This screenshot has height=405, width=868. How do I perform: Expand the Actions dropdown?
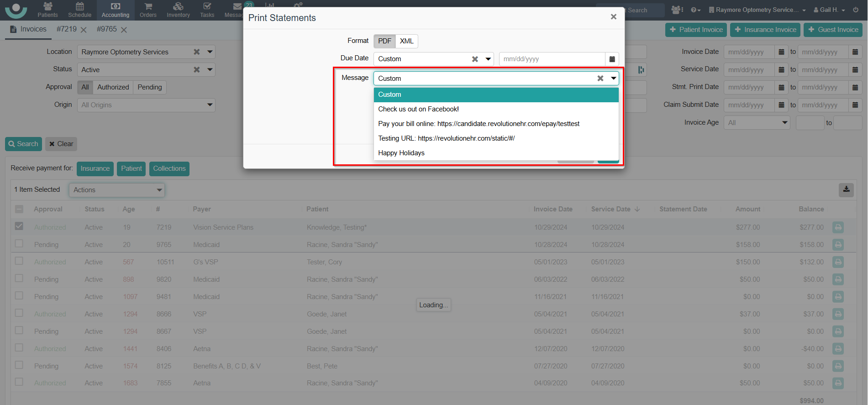coord(117,190)
